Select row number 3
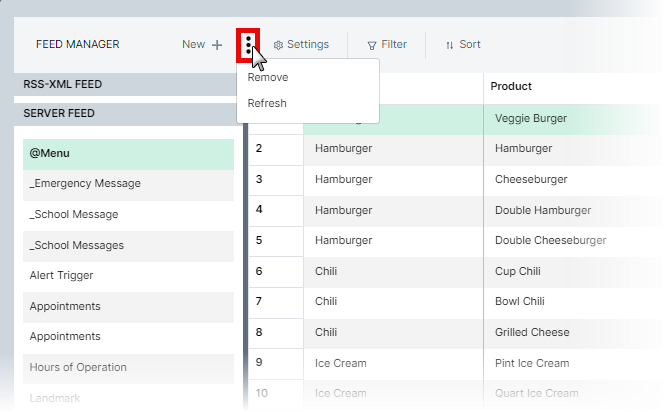664x412 pixels. pyautogui.click(x=276, y=180)
